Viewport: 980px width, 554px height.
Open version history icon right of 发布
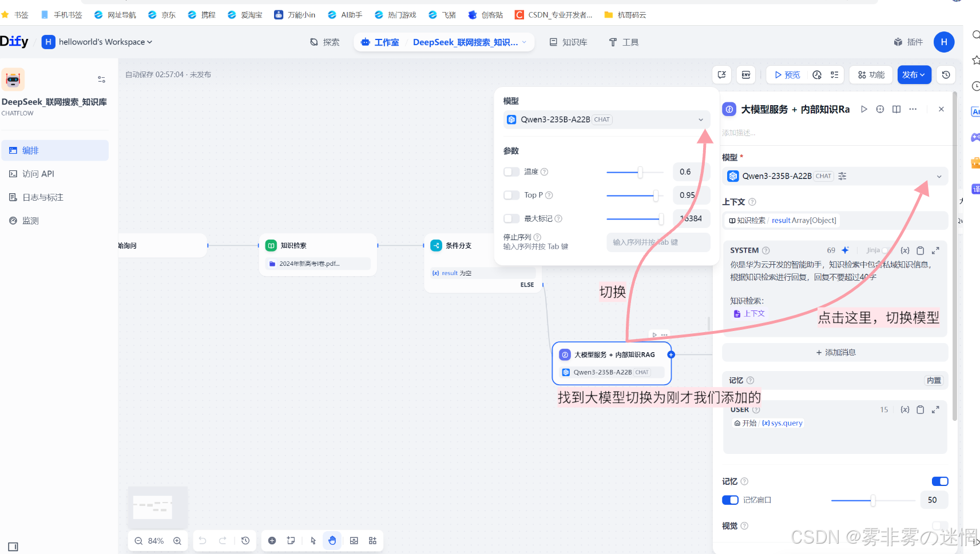click(x=946, y=75)
